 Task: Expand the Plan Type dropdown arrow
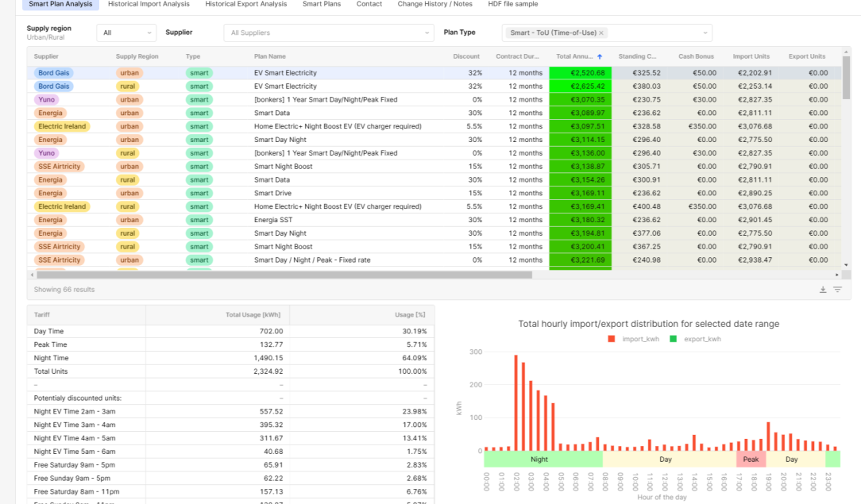[x=705, y=33]
